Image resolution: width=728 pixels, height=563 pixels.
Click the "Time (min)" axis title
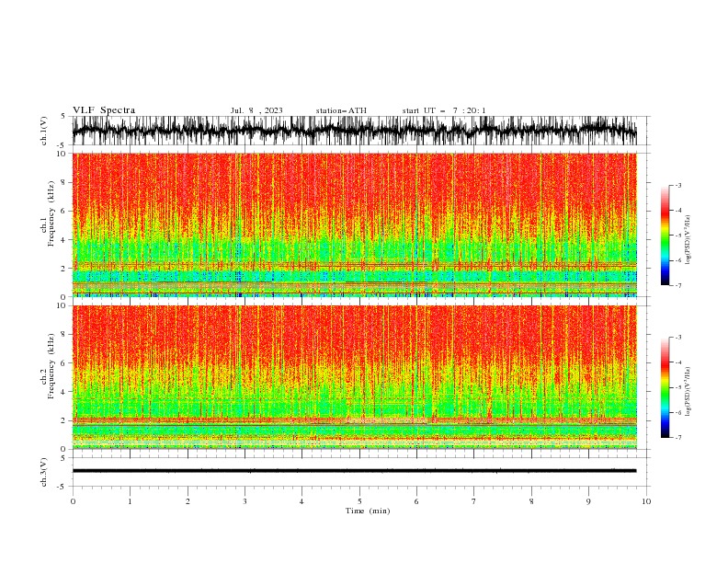(368, 511)
